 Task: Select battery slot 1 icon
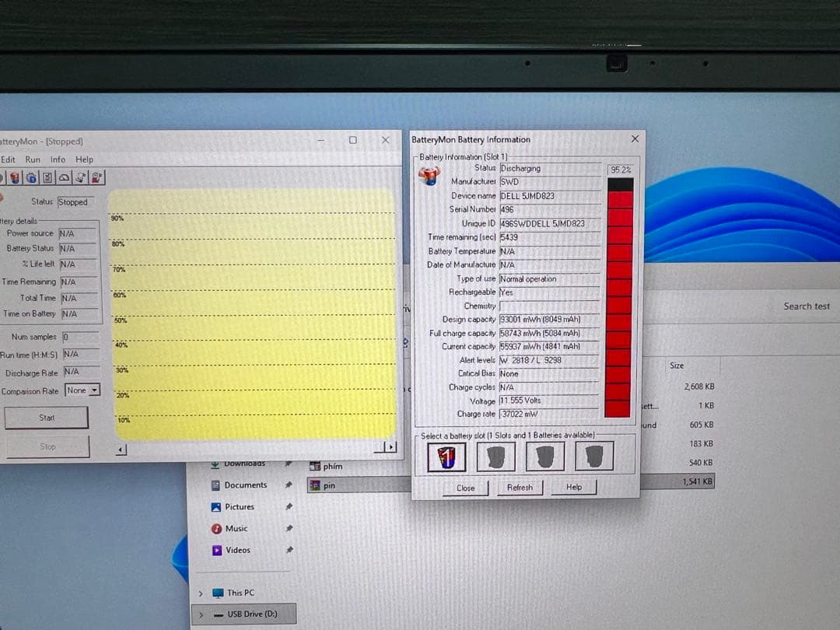point(447,457)
